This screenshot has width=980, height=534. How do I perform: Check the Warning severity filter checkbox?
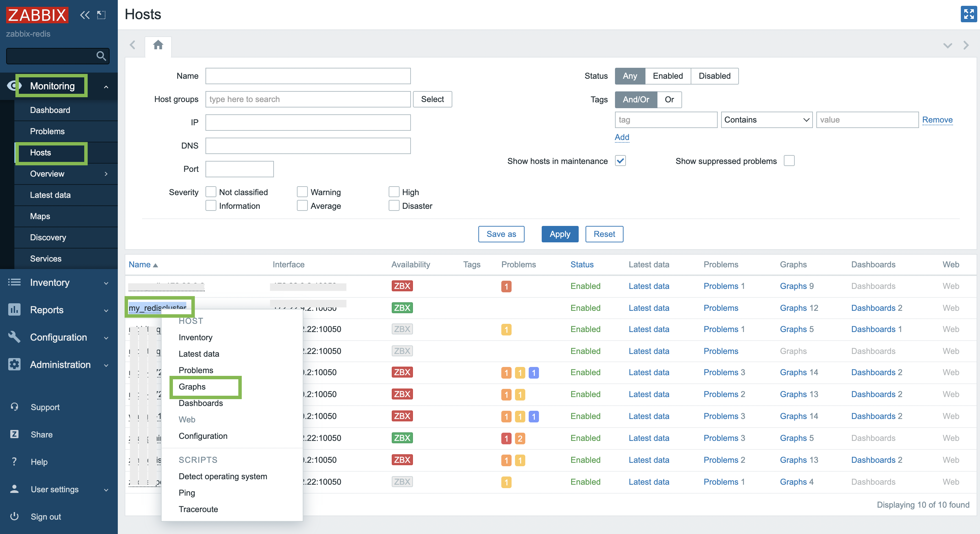point(302,192)
